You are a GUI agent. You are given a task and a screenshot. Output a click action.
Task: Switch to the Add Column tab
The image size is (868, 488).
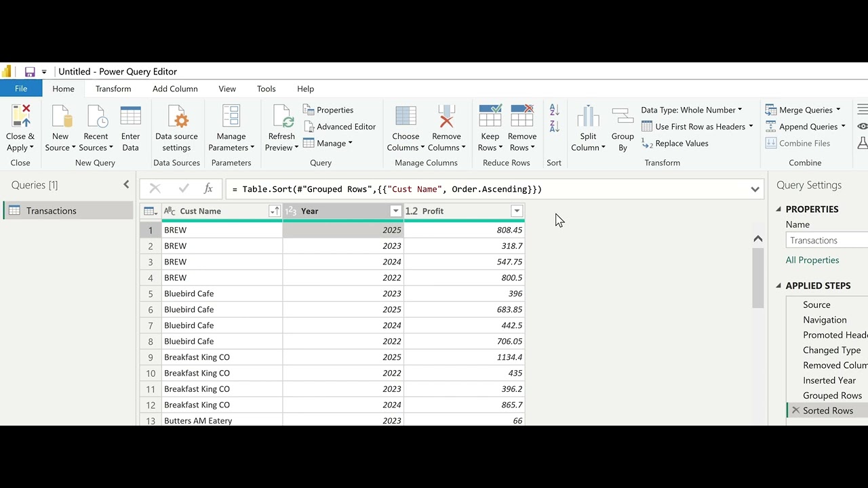pos(175,89)
